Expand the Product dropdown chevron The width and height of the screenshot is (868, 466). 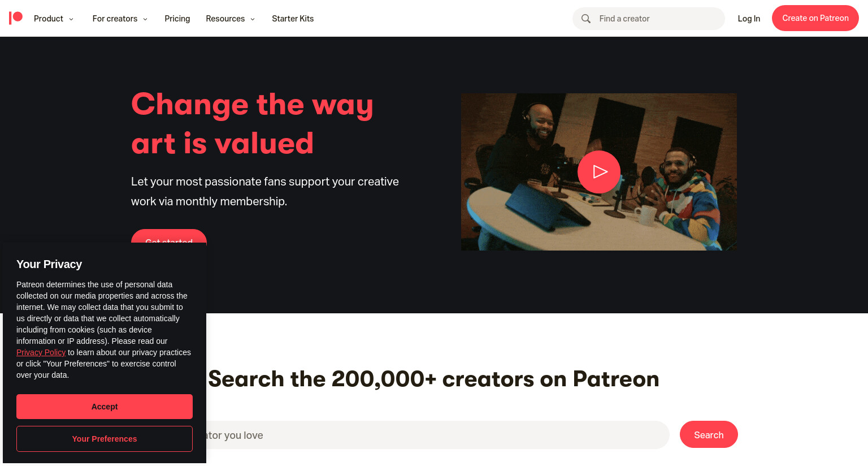(71, 19)
